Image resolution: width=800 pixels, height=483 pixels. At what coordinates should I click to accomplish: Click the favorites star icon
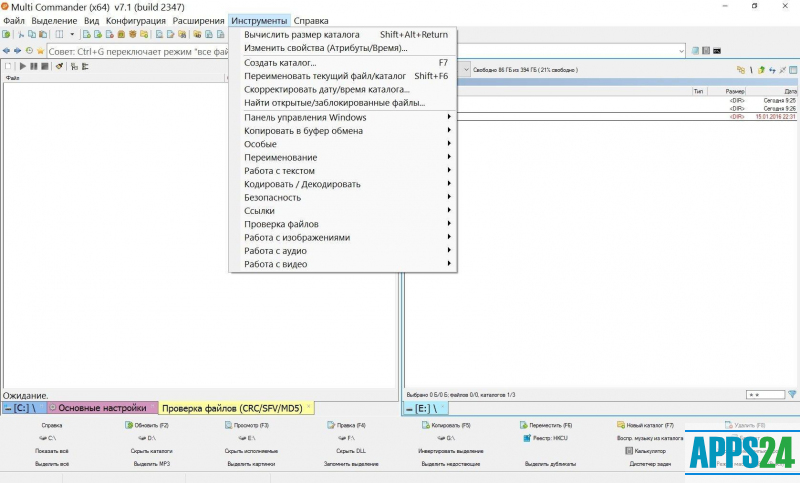coord(41,50)
